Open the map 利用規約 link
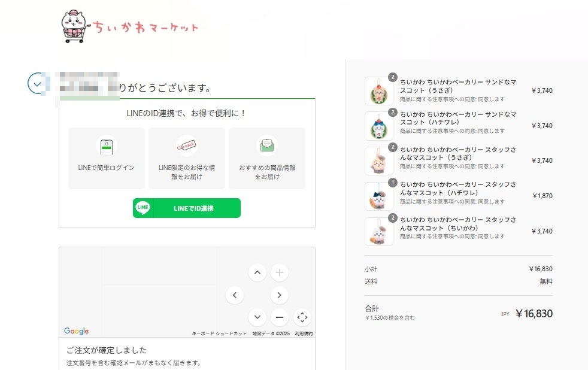The image size is (588, 370). tap(304, 333)
